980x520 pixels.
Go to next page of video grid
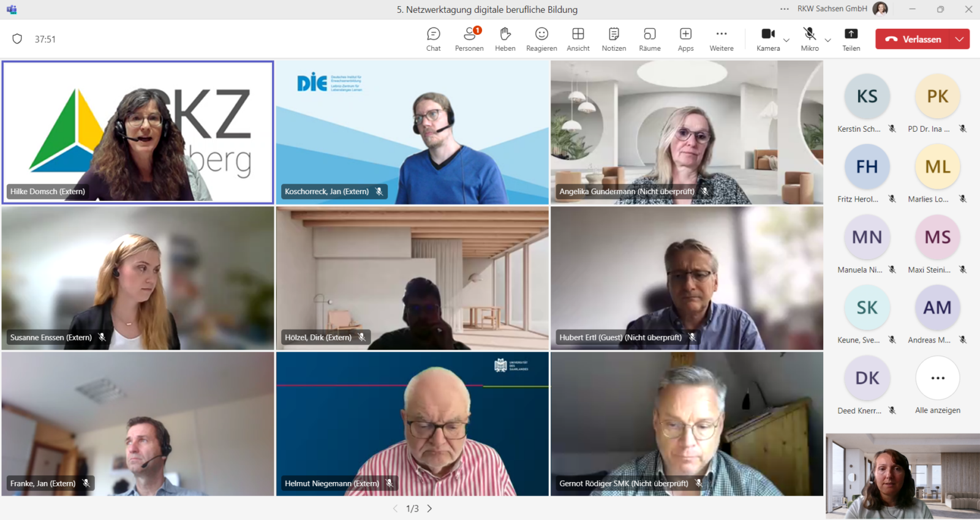(430, 508)
